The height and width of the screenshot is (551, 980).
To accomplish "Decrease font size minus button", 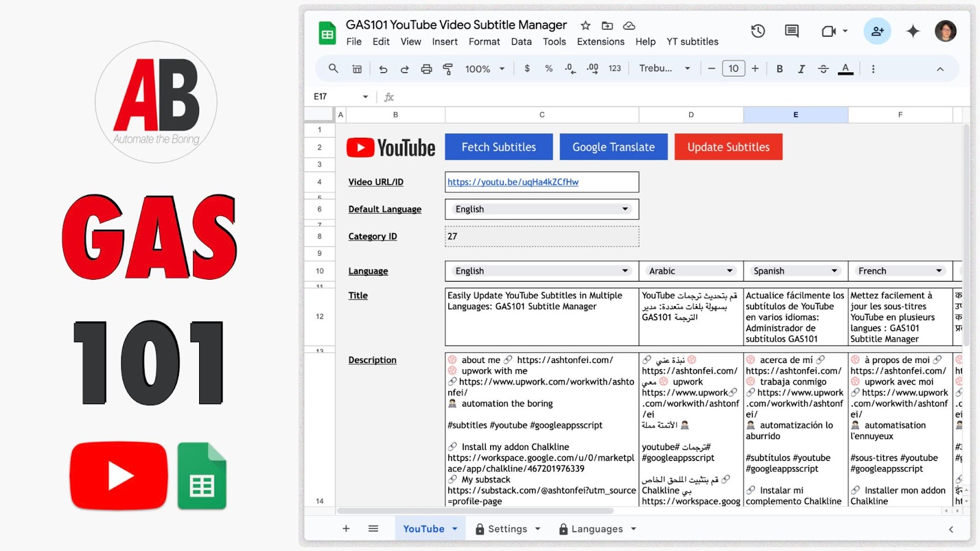I will click(711, 69).
